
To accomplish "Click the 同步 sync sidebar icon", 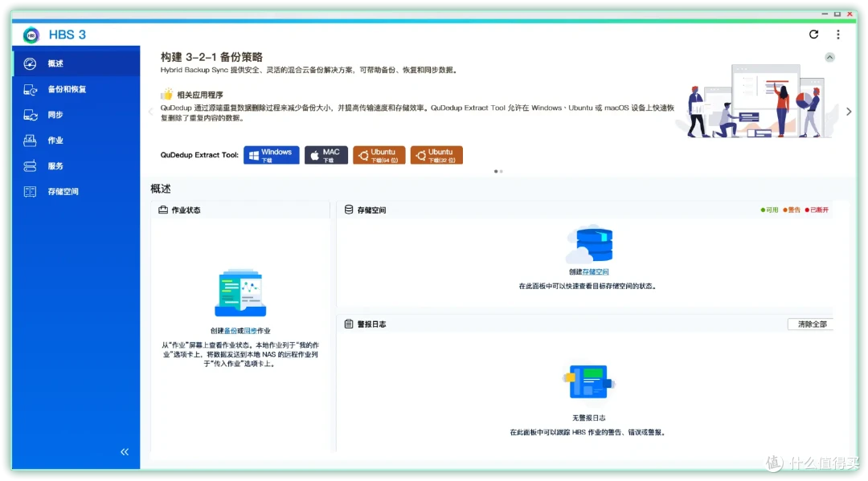I will [x=30, y=115].
